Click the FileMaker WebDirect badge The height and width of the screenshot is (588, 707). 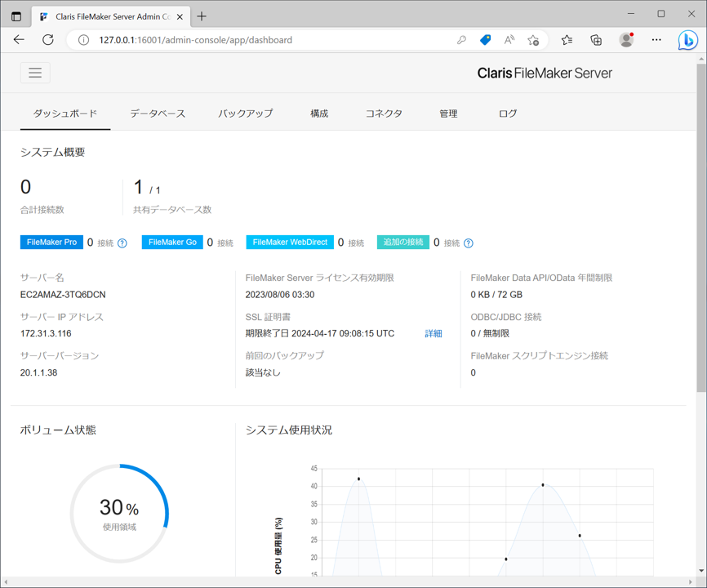click(290, 243)
